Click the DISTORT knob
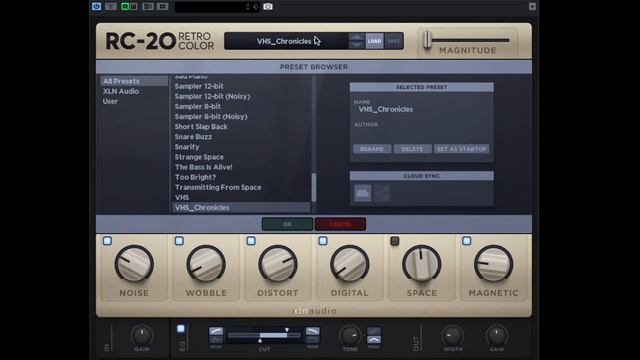Viewport: 640px width, 360px height. (278, 264)
